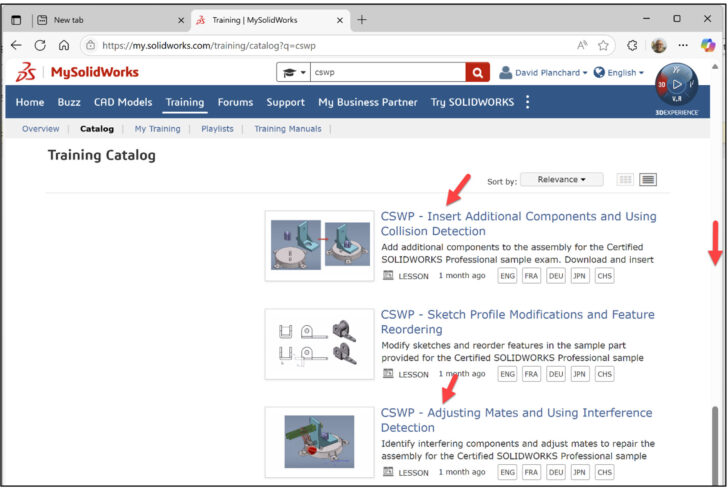Open the CAD Models navigation item

click(x=123, y=102)
